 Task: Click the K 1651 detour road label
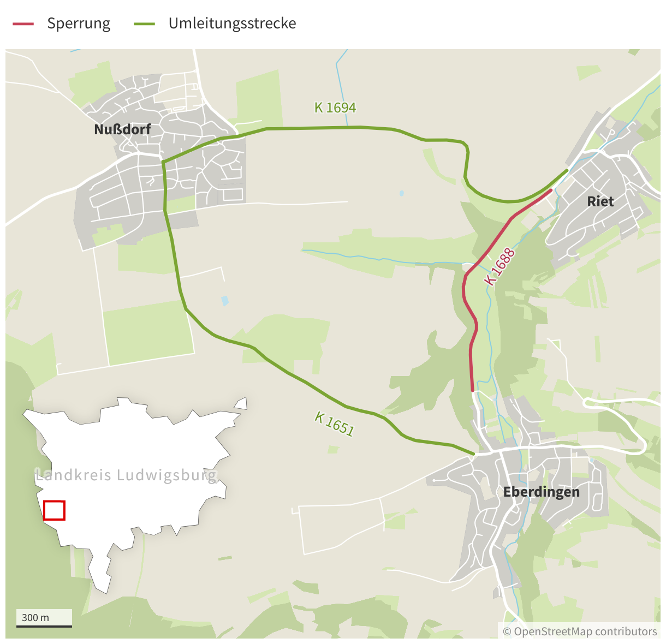point(334,424)
